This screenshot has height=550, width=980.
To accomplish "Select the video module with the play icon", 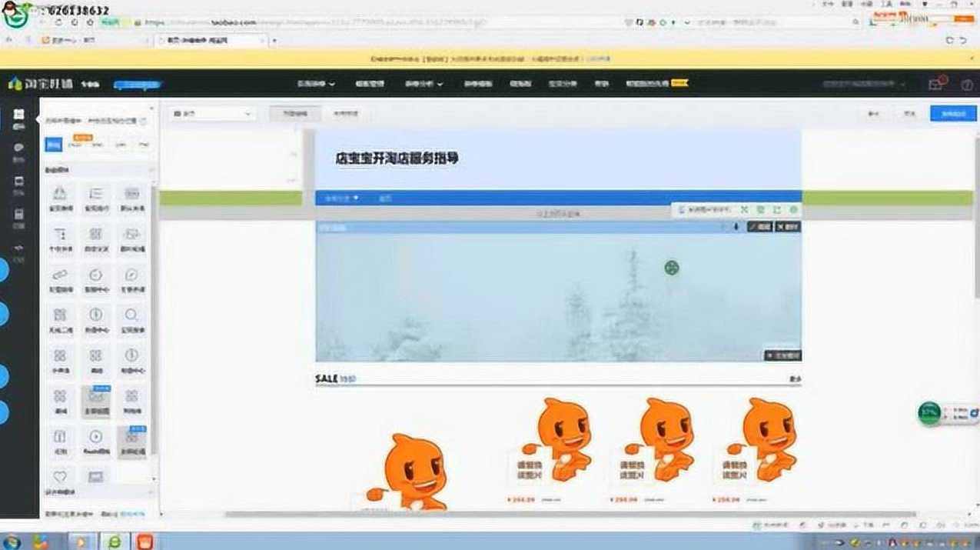I will click(96, 441).
